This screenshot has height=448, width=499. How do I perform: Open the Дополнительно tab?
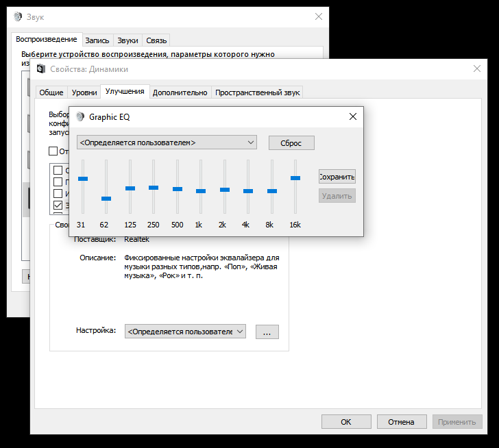(180, 92)
